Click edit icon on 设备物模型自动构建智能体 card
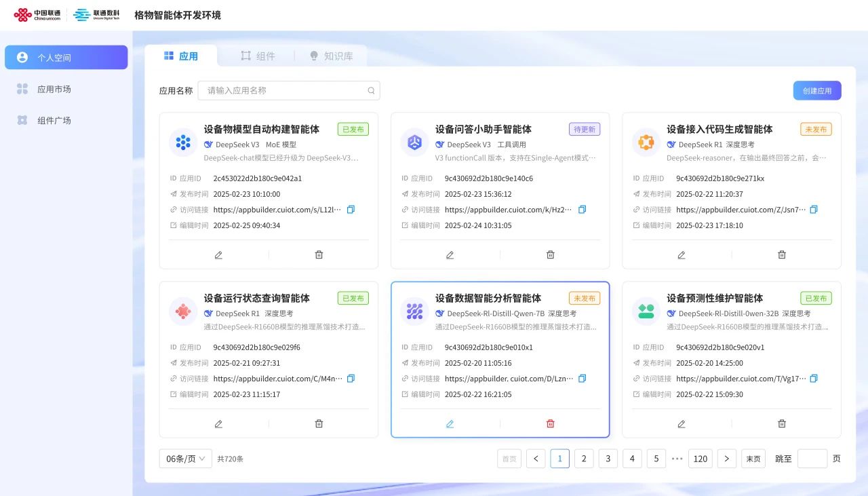The image size is (868, 496). [218, 254]
